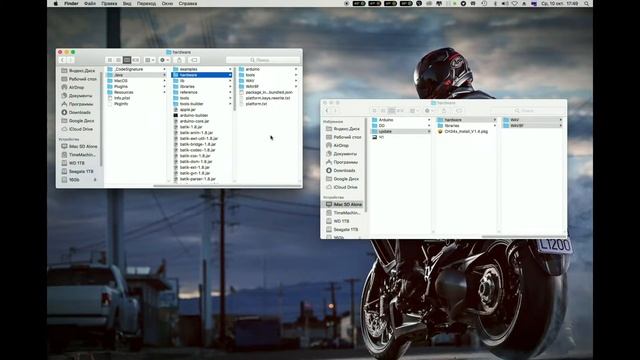
Task: Go back in left Finder window
Action: coord(62,60)
